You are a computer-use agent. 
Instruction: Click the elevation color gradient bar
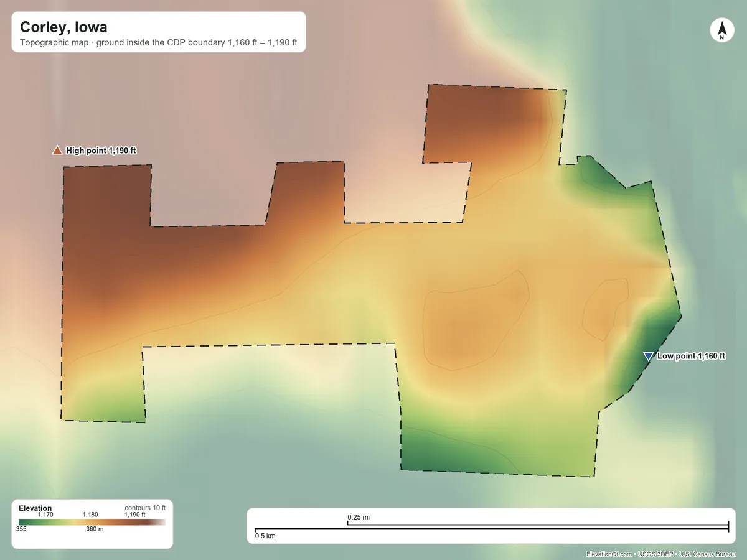pos(92,523)
